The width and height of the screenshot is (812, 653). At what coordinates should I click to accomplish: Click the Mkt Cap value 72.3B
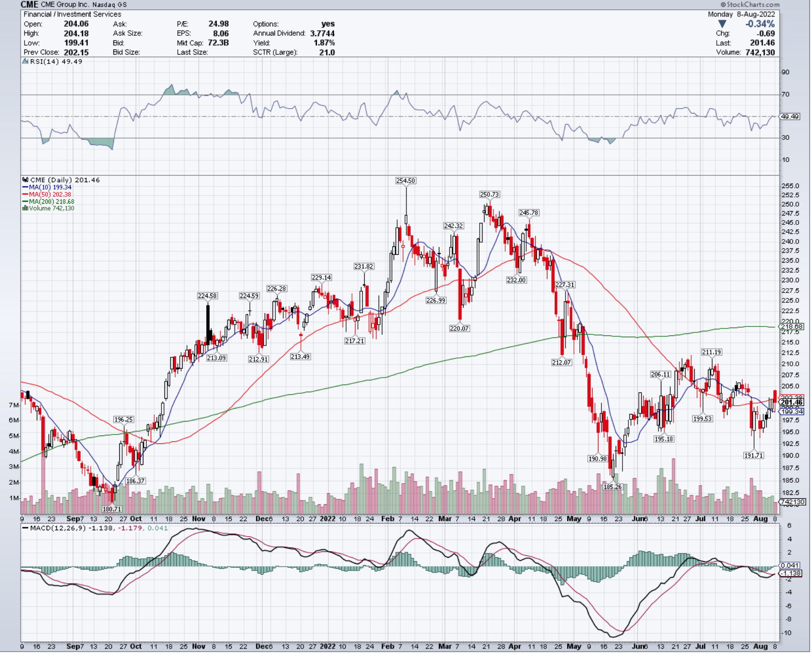coord(218,43)
